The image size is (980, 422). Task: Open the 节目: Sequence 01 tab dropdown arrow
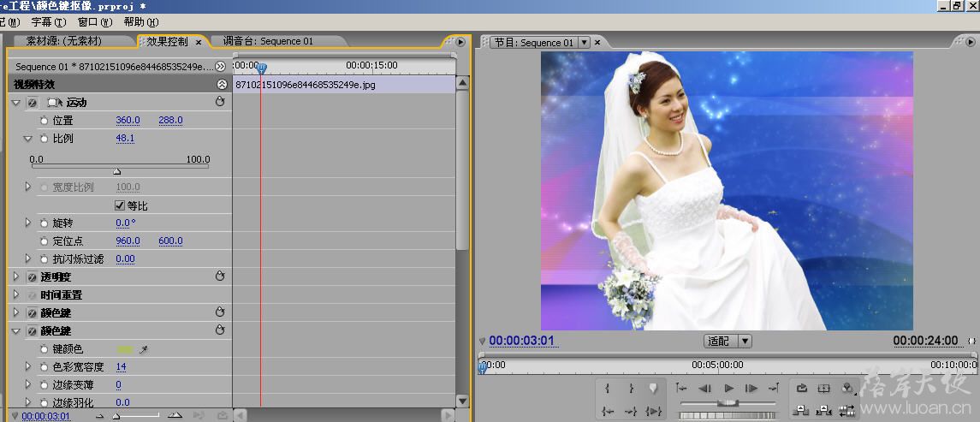click(584, 43)
